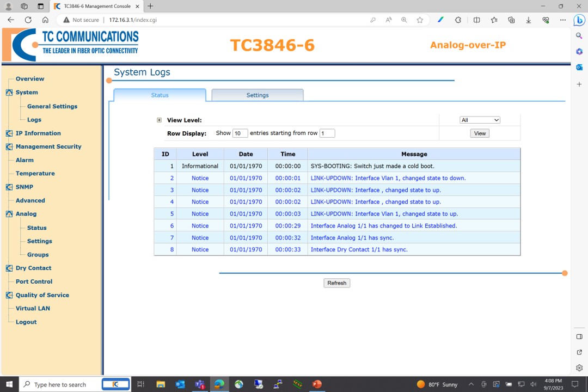Click the Logout link
Image resolution: width=588 pixels, height=392 pixels.
pyautogui.click(x=26, y=322)
